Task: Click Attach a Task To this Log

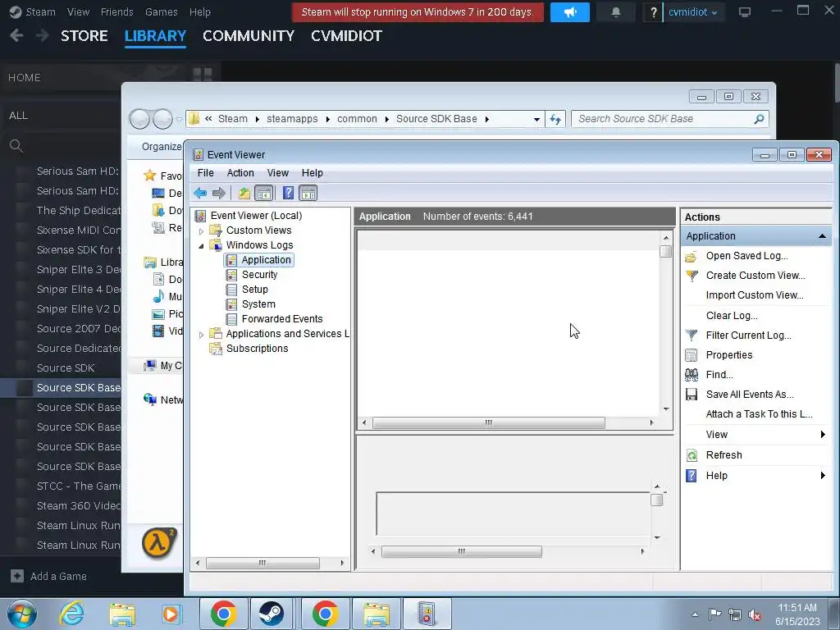Action: coord(759,414)
